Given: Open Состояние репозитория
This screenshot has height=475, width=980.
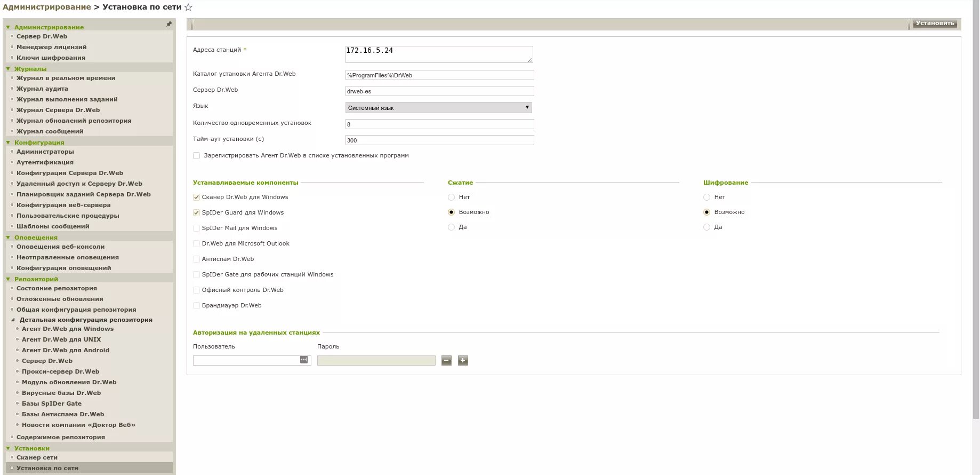Looking at the screenshot, I should [x=57, y=288].
